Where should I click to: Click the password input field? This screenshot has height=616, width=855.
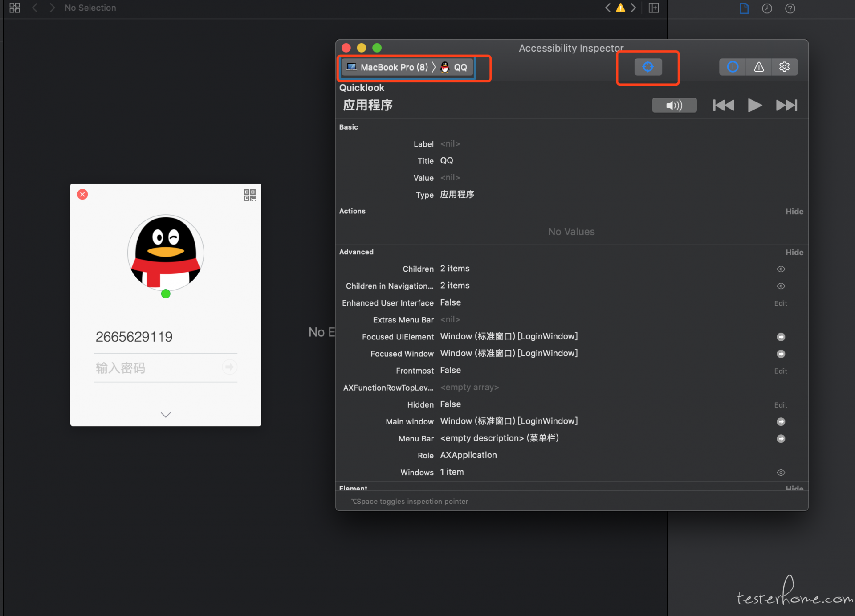click(x=157, y=368)
